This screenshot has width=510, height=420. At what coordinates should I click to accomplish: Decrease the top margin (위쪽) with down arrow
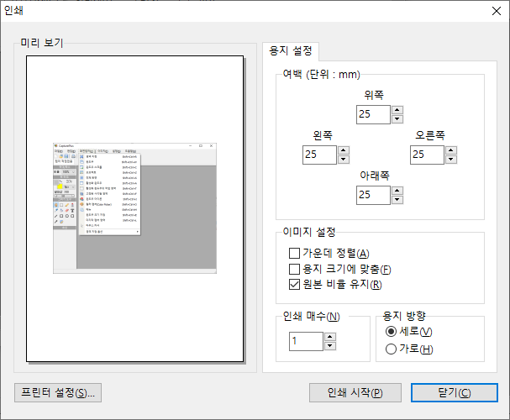(397, 118)
